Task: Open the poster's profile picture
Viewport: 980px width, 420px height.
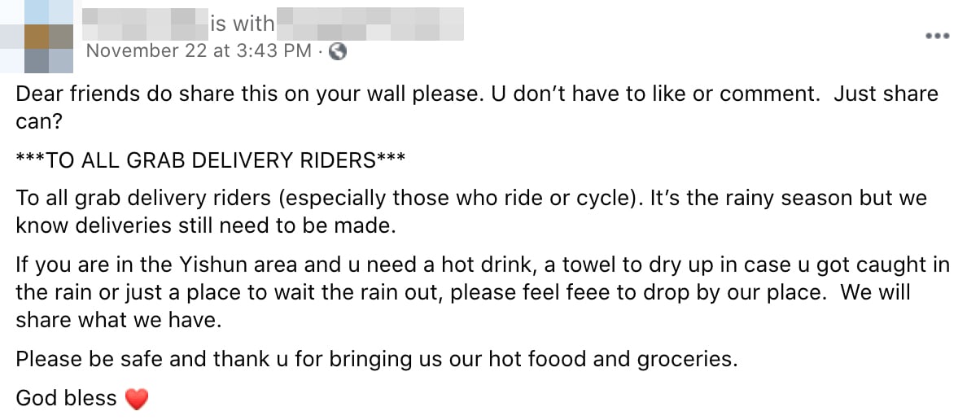Action: click(48, 37)
